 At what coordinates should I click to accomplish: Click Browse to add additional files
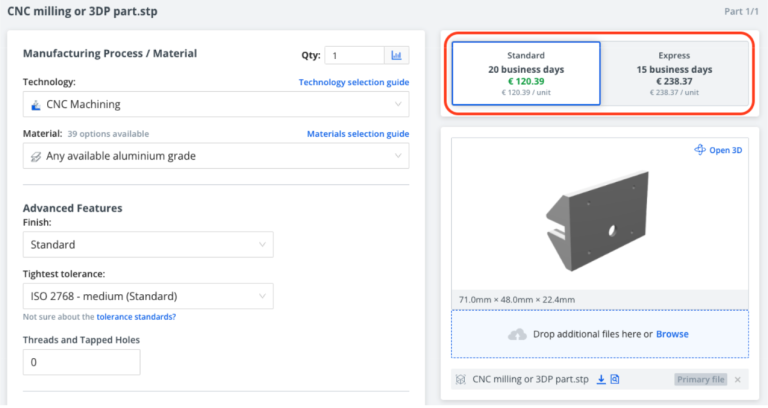click(x=672, y=334)
